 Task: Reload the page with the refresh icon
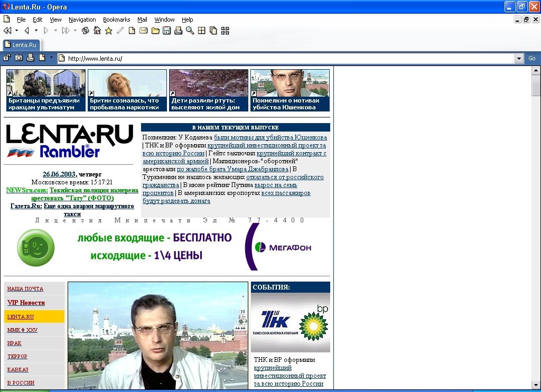[x=85, y=31]
